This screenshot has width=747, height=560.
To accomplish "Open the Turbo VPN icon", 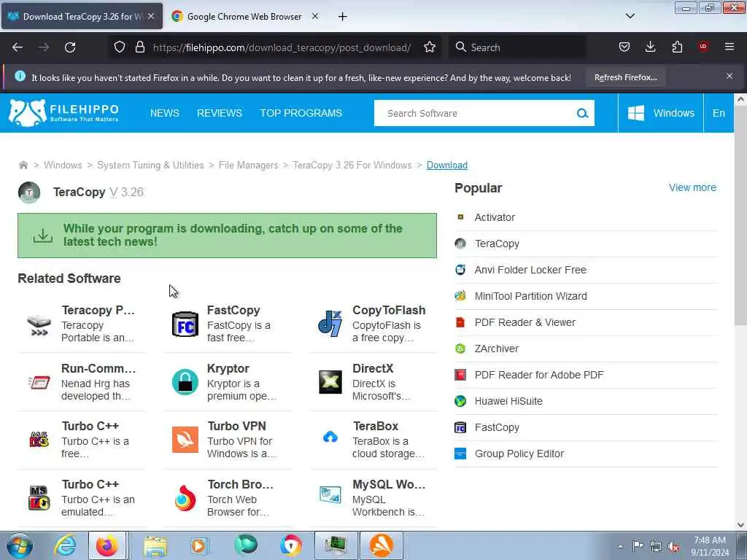I will click(185, 440).
